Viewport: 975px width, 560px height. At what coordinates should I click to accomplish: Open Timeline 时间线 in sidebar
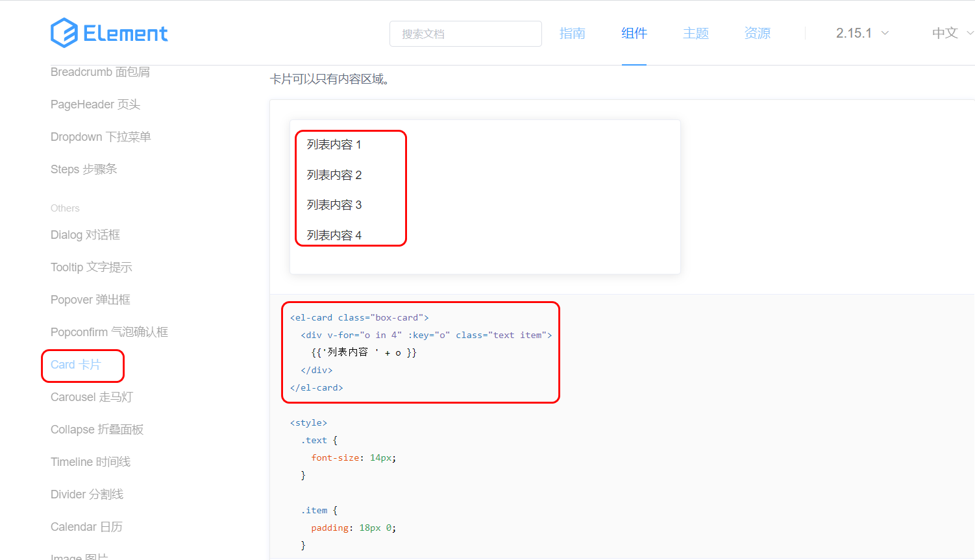(x=90, y=462)
